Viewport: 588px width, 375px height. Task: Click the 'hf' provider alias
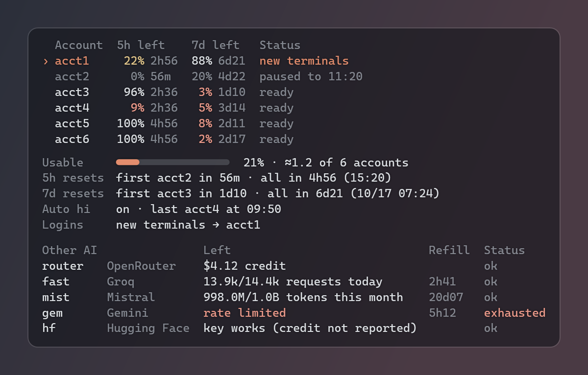pos(49,329)
